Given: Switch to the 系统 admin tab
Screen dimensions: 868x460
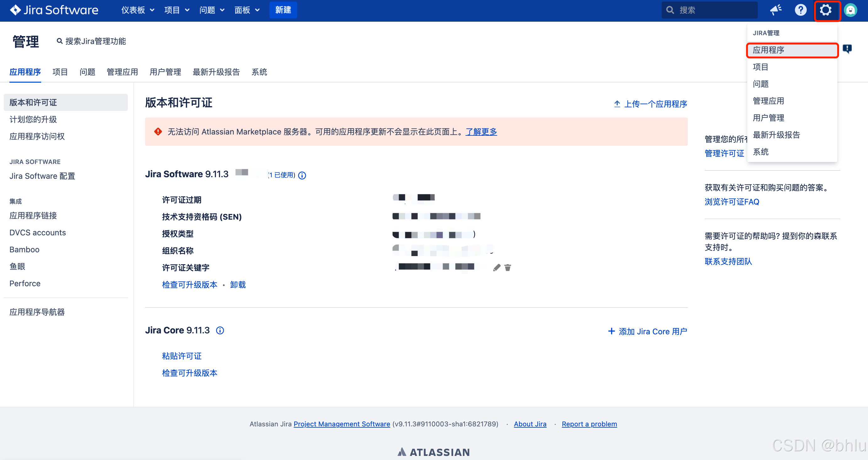Looking at the screenshot, I should coord(259,72).
